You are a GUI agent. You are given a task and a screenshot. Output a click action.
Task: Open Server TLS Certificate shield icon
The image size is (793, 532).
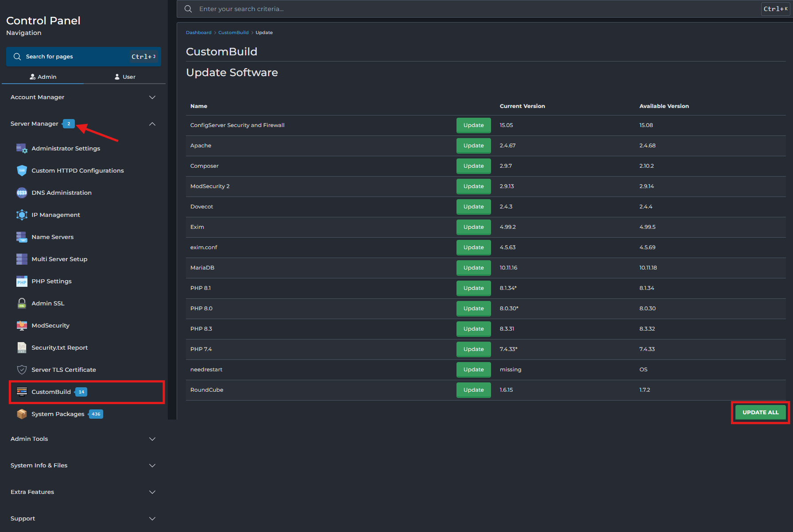[x=22, y=370]
